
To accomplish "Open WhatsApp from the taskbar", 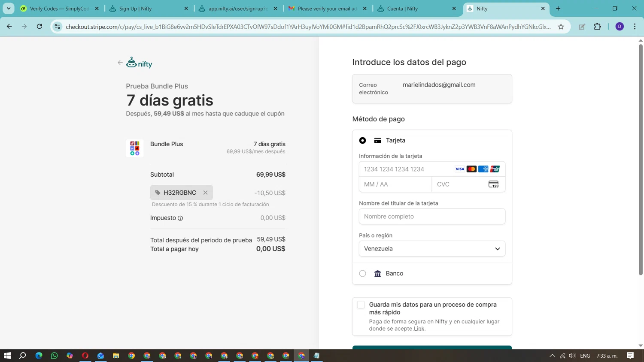I will click(54, 356).
